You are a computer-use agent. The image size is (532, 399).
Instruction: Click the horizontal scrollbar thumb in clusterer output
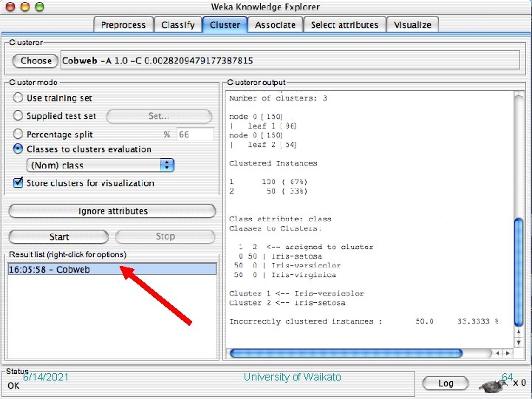[346, 353]
